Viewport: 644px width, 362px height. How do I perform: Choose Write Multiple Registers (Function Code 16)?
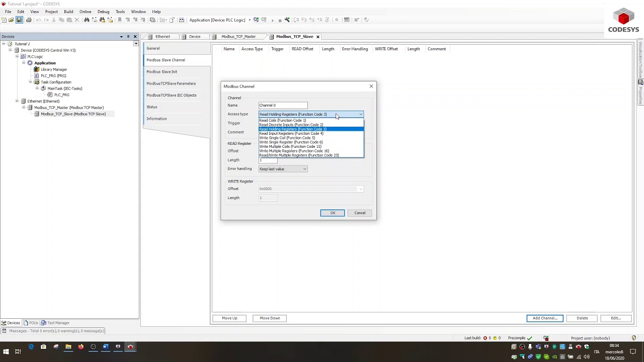[311, 151]
